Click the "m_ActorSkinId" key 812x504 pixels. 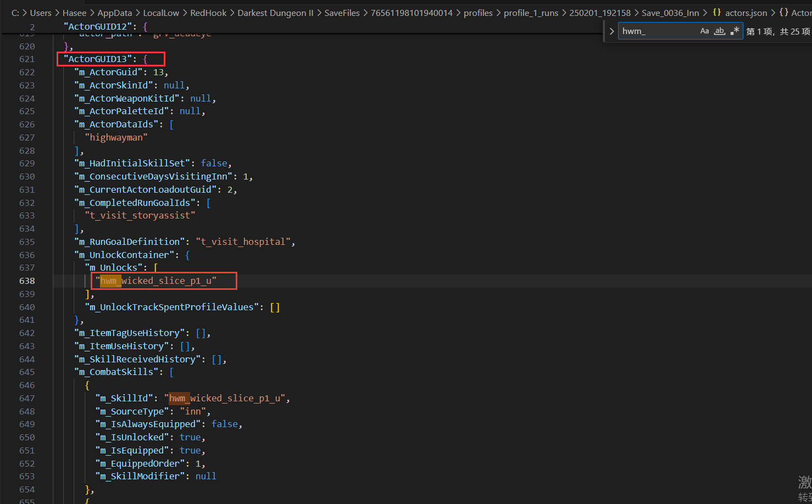pos(114,86)
